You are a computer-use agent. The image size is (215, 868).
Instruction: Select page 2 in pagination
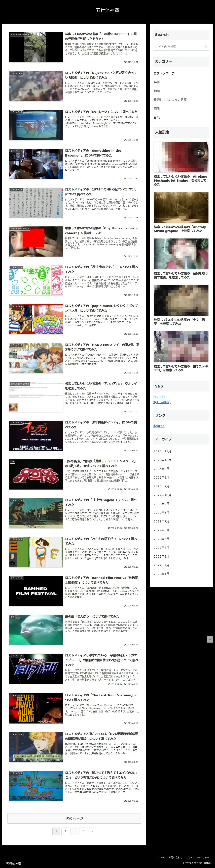click(65, 831)
